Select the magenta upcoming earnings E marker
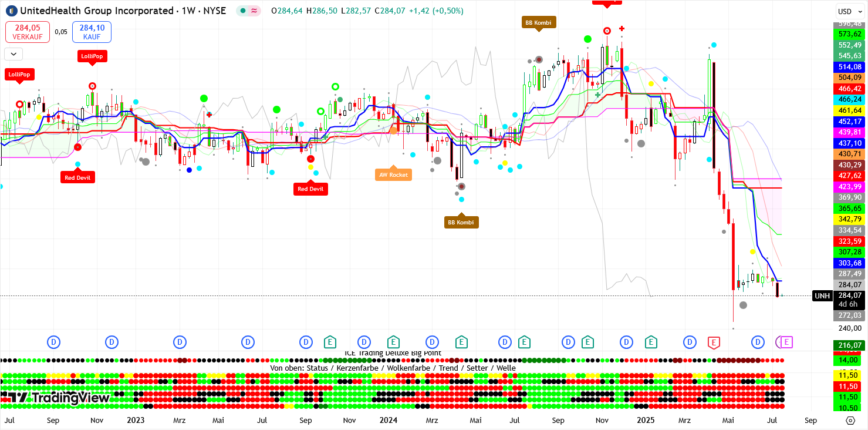The width and height of the screenshot is (868, 430). 787,342
